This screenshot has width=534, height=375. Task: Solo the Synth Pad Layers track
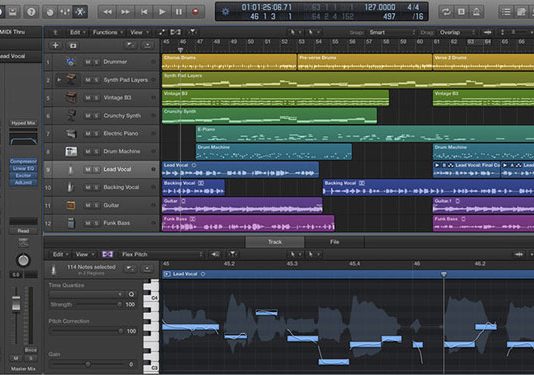(x=96, y=80)
